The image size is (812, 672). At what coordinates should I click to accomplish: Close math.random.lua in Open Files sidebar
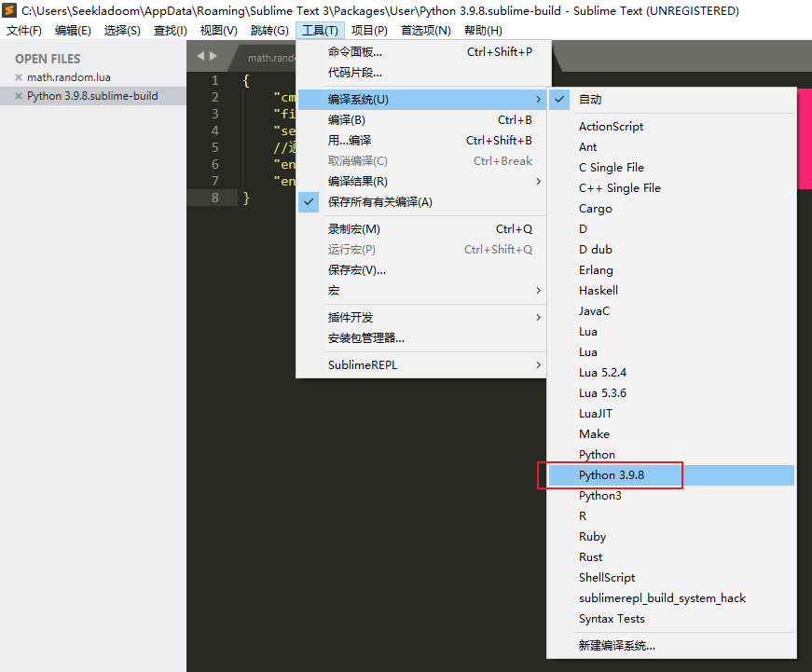pos(19,77)
